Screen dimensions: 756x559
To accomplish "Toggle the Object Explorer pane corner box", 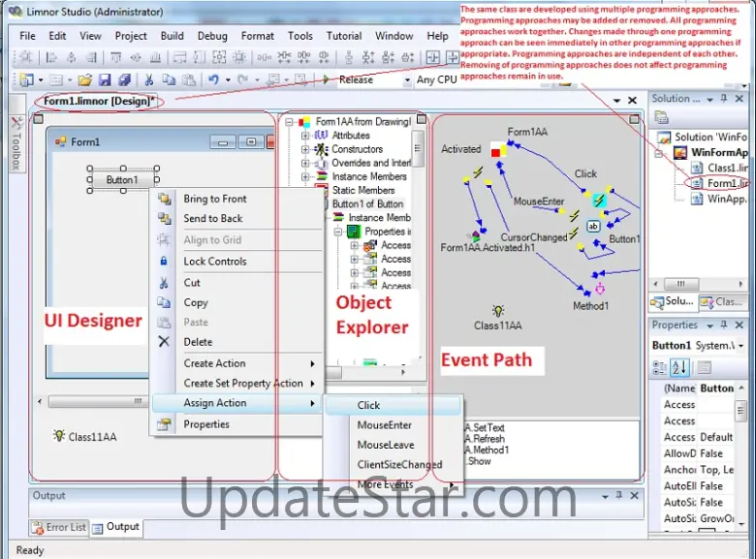I will (422, 119).
